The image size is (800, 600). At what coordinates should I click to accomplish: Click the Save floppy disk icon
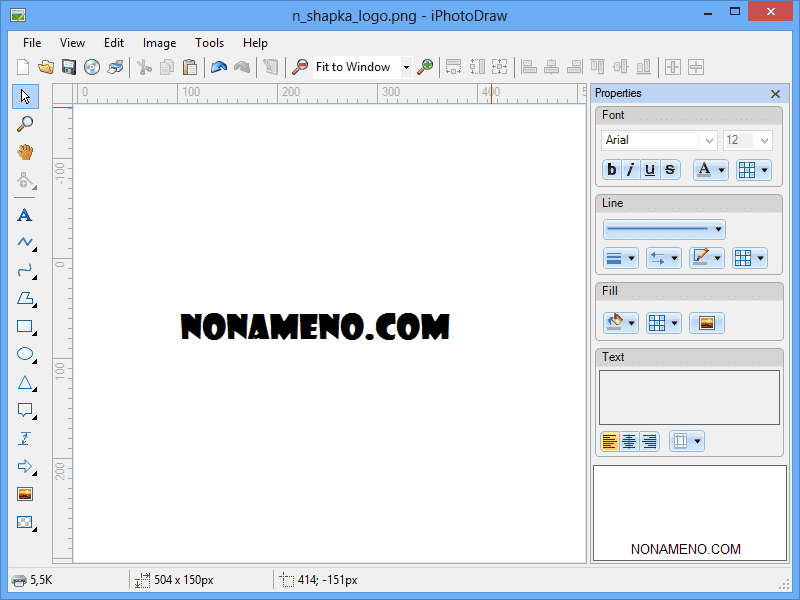coord(69,67)
